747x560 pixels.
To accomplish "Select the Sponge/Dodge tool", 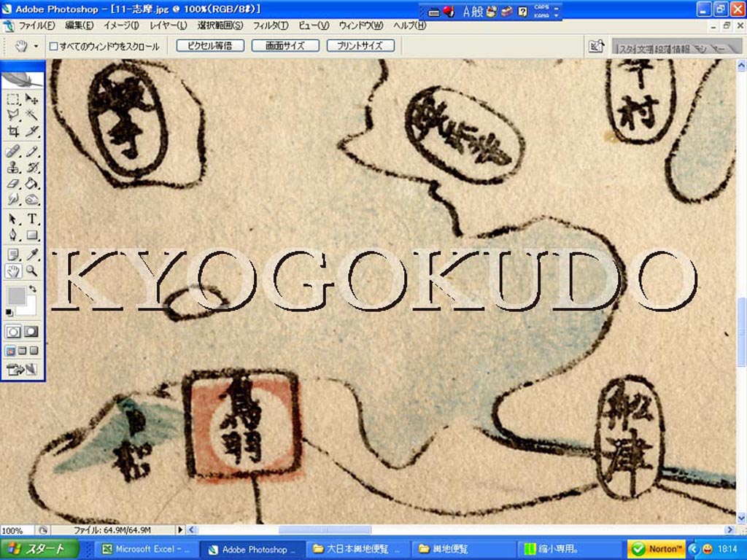I will (32, 199).
